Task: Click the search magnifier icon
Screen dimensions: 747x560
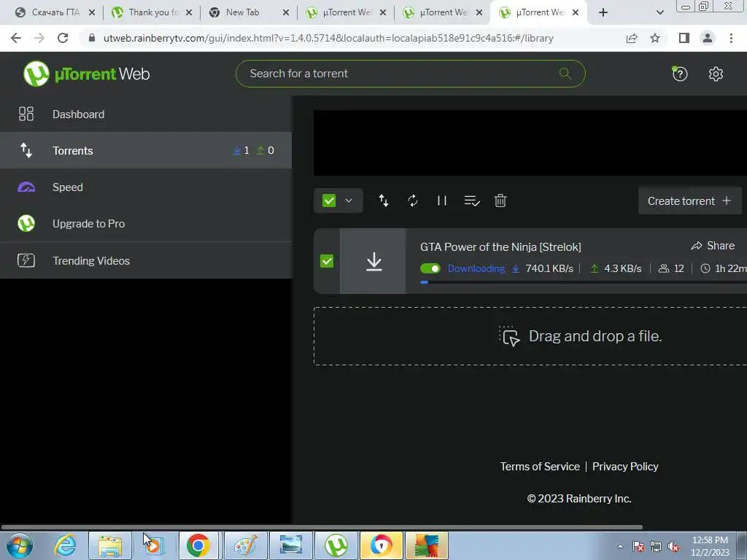Action: (x=565, y=74)
